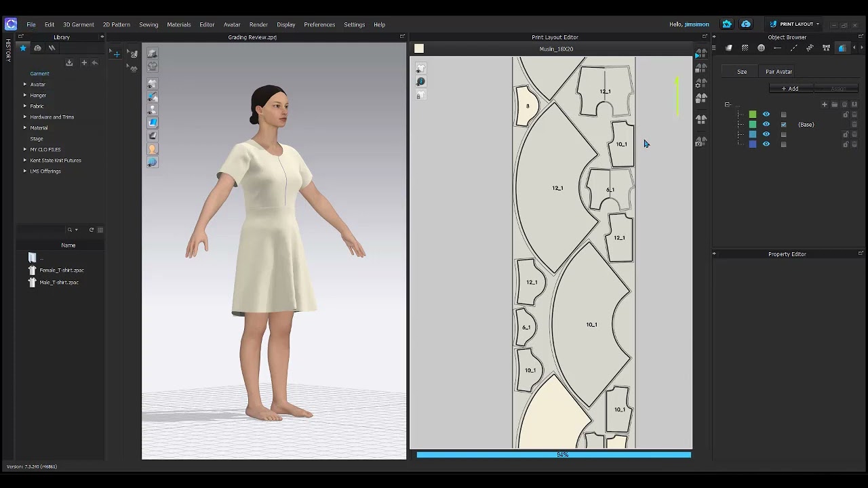Click the blue cloud icon beside username

pyautogui.click(x=746, y=24)
